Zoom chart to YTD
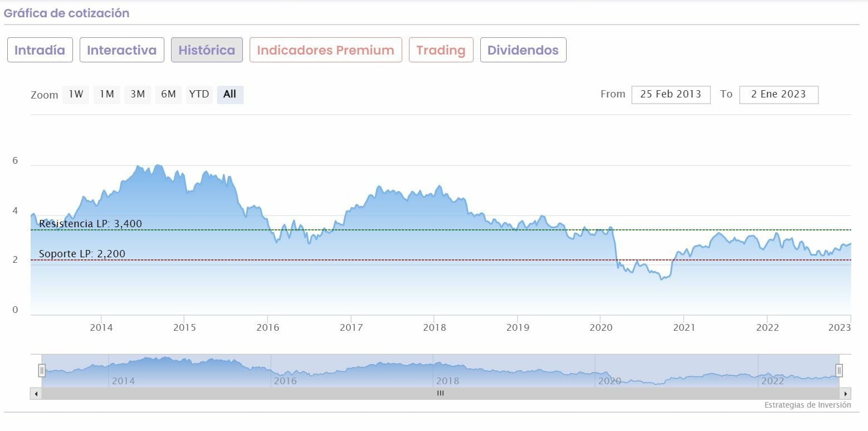This screenshot has height=431, width=868. click(199, 94)
